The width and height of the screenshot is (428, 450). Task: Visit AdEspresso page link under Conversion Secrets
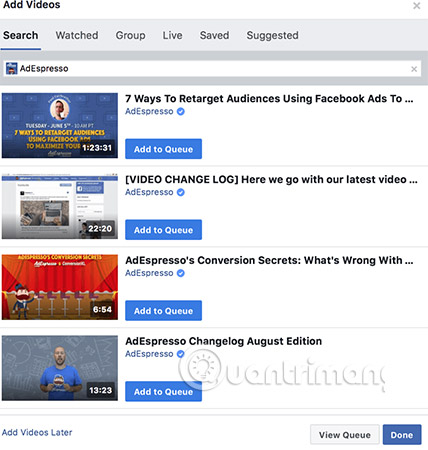click(149, 273)
